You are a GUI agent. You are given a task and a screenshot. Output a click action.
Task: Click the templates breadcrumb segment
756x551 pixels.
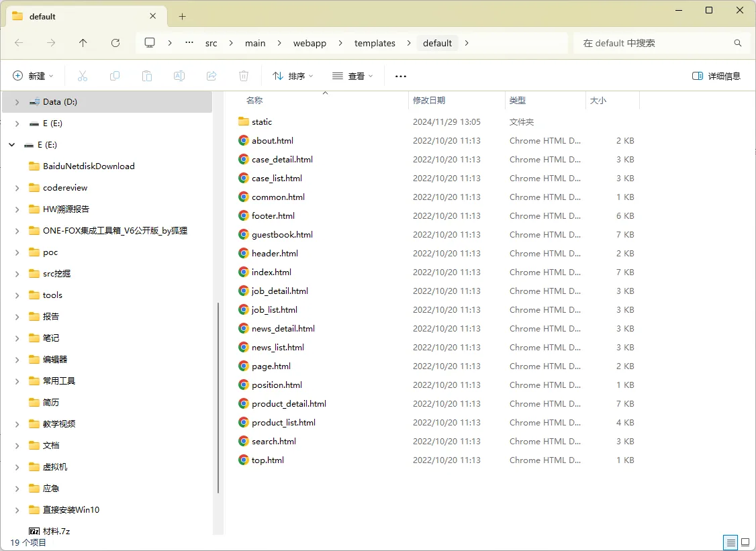tap(375, 43)
